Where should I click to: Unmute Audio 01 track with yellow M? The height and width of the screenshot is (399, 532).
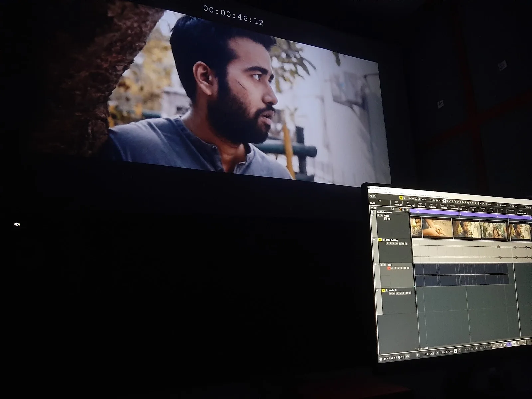click(383, 290)
